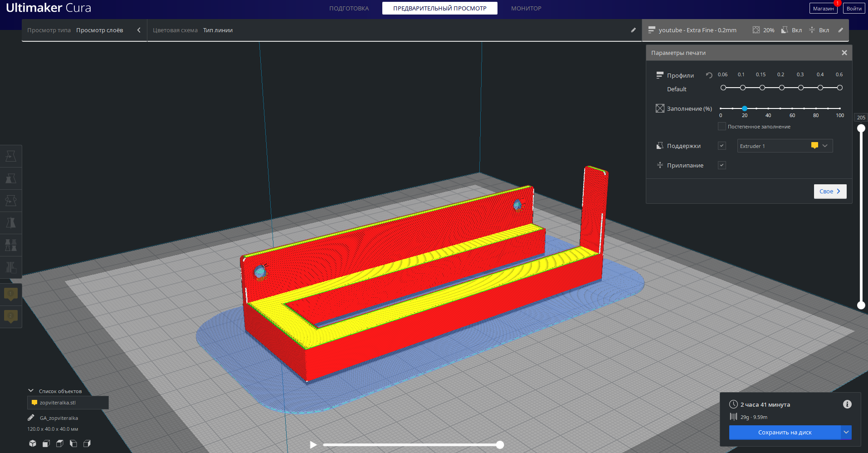The image size is (868, 453).
Task: Switch to the ПОДГОТОВКА tab
Action: pos(349,8)
